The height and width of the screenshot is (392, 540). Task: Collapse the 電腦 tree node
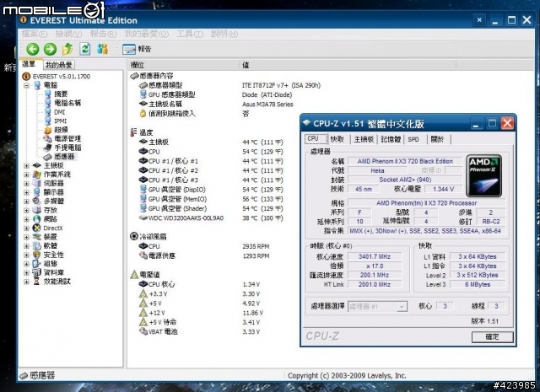point(26,85)
